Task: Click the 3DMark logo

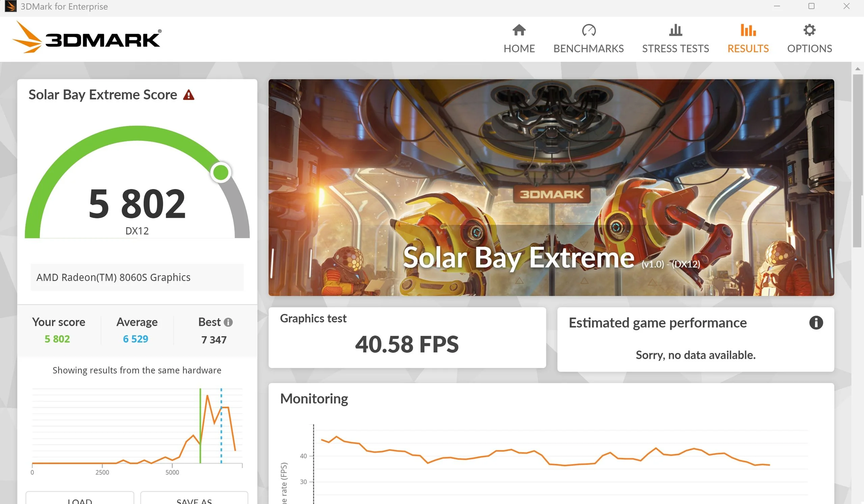Action: pyautogui.click(x=87, y=38)
